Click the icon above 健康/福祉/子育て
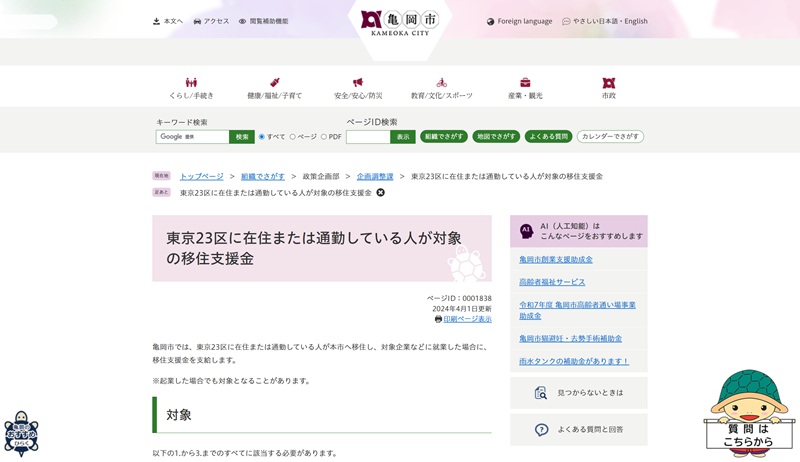Image resolution: width=800 pixels, height=462 pixels. [x=274, y=83]
